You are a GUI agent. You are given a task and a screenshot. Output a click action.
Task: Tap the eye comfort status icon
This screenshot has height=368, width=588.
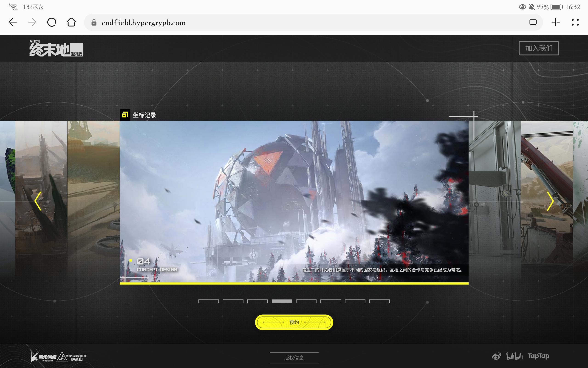522,7
